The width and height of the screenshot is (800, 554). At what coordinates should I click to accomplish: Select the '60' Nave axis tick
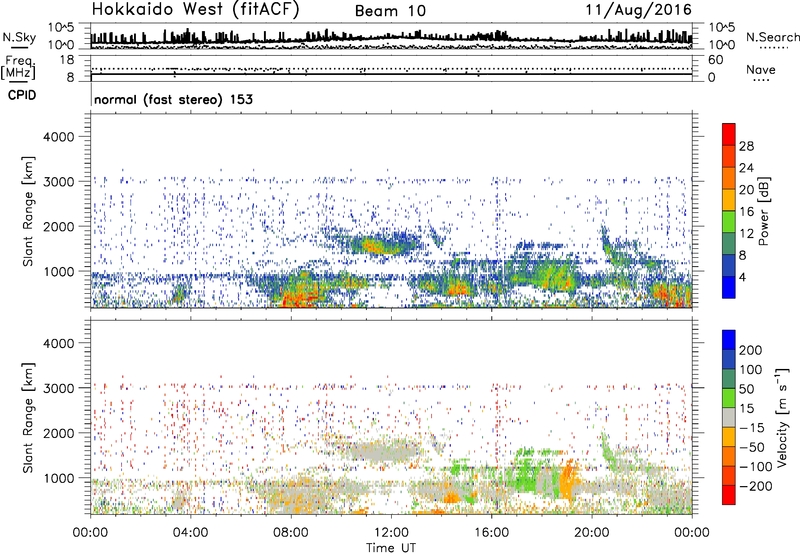click(x=716, y=60)
